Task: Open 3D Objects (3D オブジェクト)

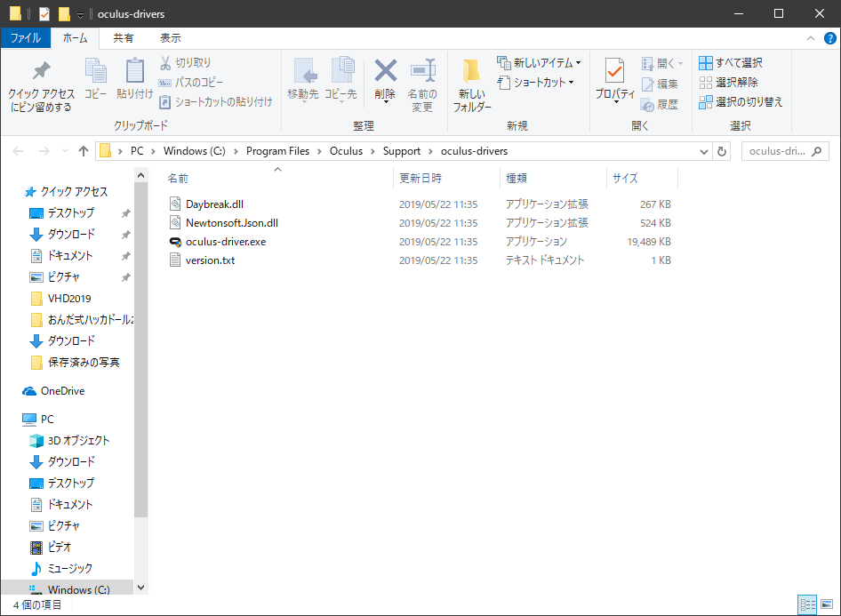Action: coord(78,441)
